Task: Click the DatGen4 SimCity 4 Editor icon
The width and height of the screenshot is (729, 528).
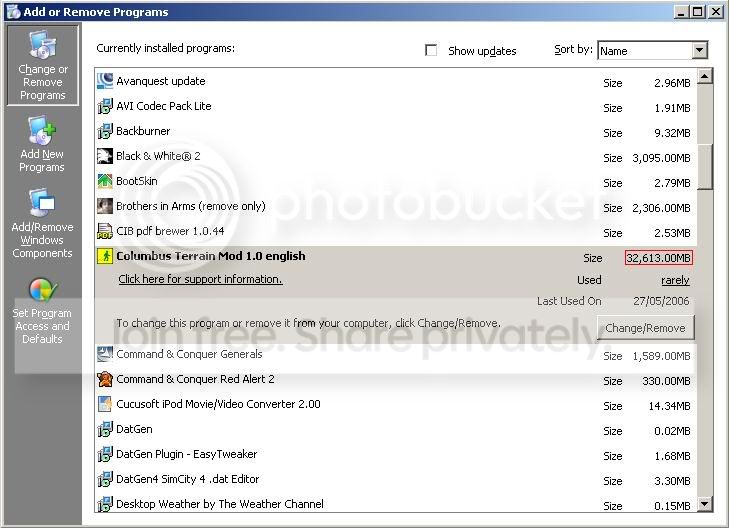Action: pos(105,479)
